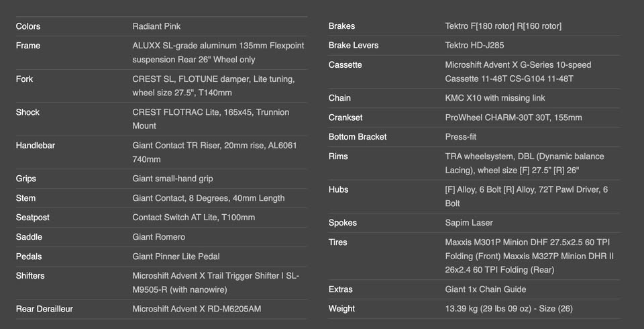Screen dimensions: 644x329
Task: Select the 13.39 kg weight value
Action: [x=508, y=309]
